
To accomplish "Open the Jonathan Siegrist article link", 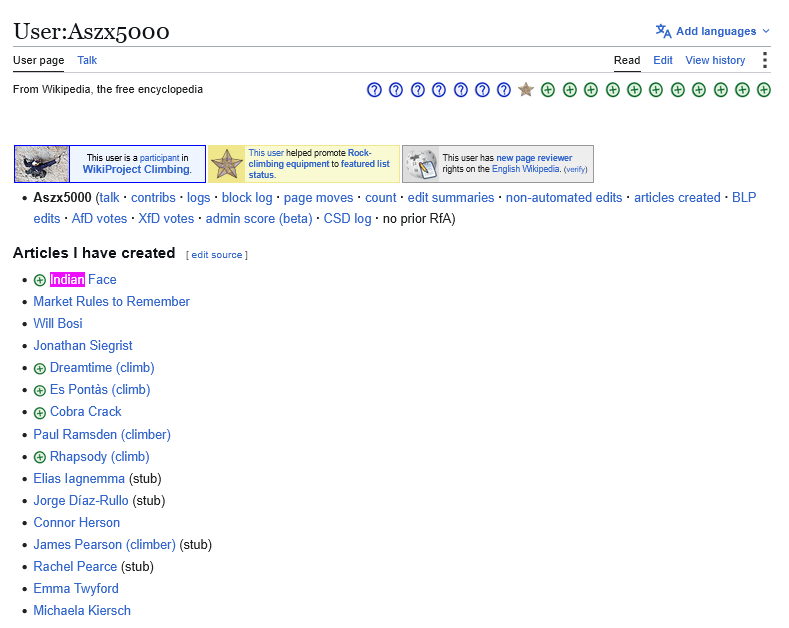I will tap(83, 346).
